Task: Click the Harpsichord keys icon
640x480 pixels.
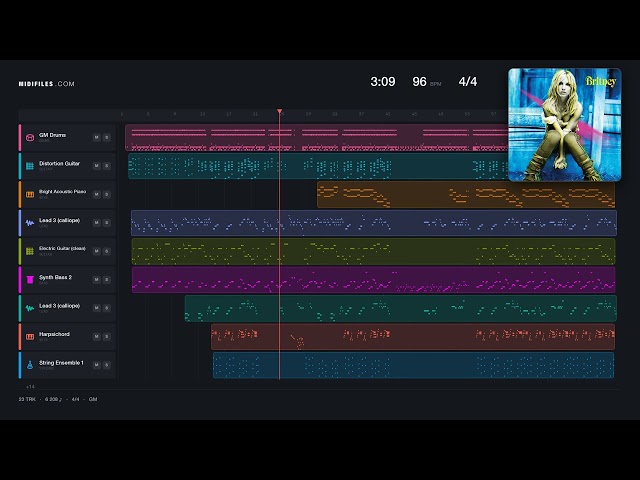Action: coord(30,337)
